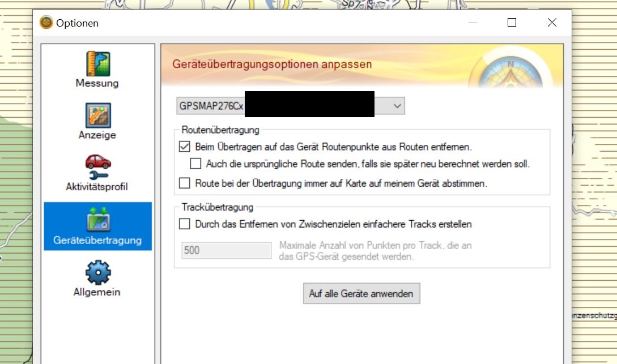Screen dimensions: 617x364
Task: Select the Anzeige map display icon
Action: tap(97, 115)
